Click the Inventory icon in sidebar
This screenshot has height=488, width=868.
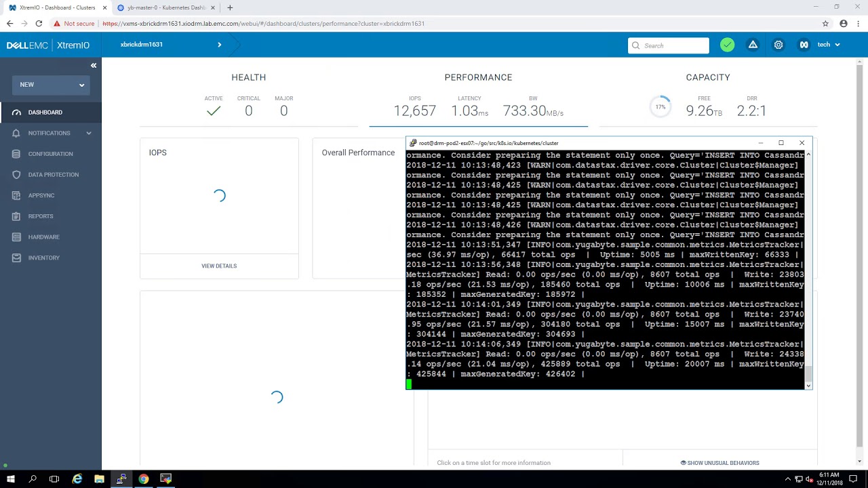click(16, 258)
